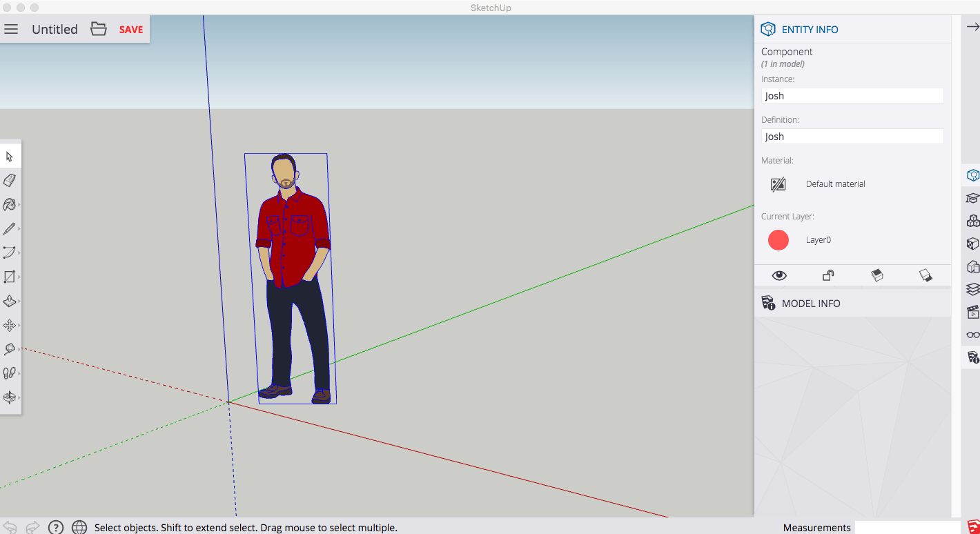The image size is (980, 534).
Task: Open the Components panel
Action: [972, 221]
